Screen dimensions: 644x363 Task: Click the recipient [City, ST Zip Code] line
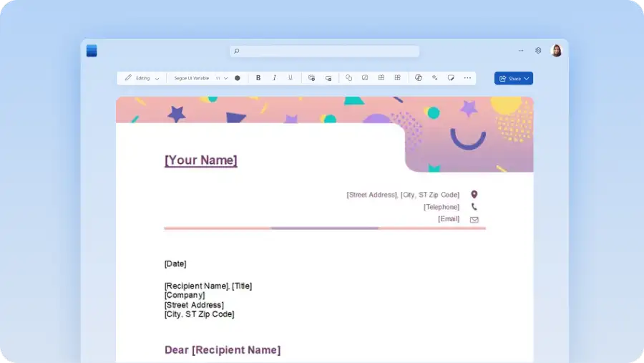coord(199,314)
